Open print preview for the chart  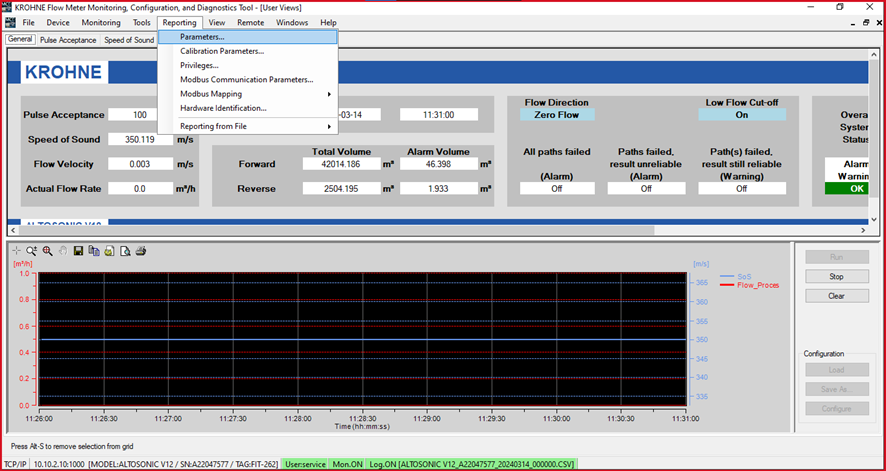(x=125, y=251)
